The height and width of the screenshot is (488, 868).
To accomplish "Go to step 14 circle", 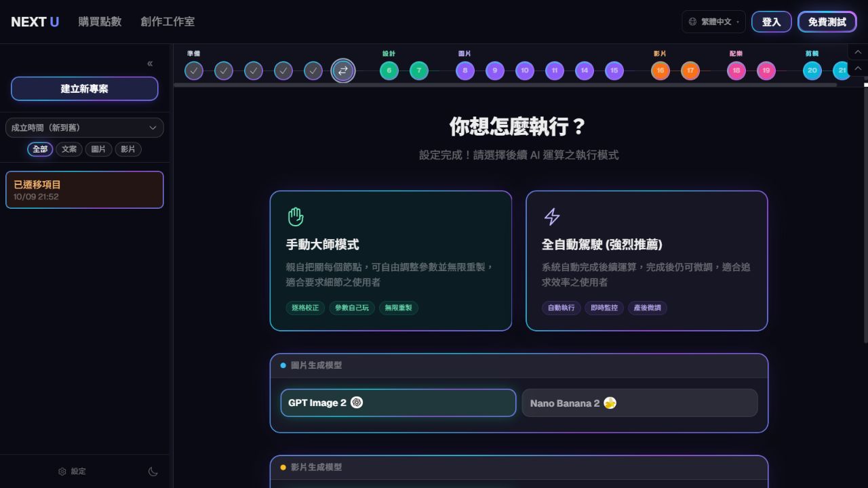I will pyautogui.click(x=585, y=70).
